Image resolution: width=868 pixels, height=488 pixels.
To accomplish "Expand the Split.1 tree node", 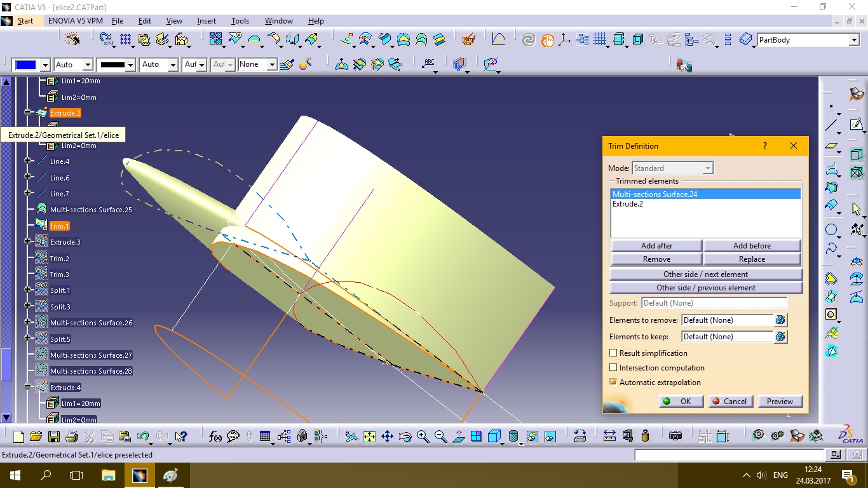I will coord(27,290).
